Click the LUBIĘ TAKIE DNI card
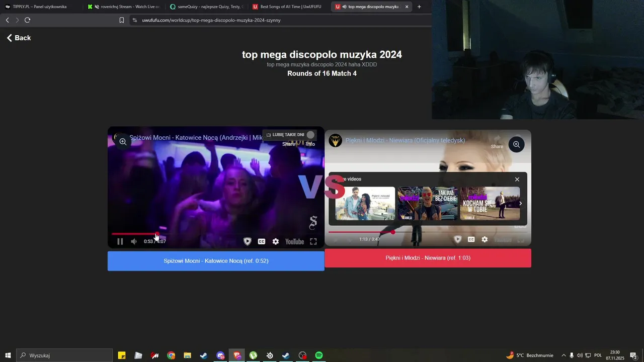The width and height of the screenshot is (644, 362). pos(291,135)
